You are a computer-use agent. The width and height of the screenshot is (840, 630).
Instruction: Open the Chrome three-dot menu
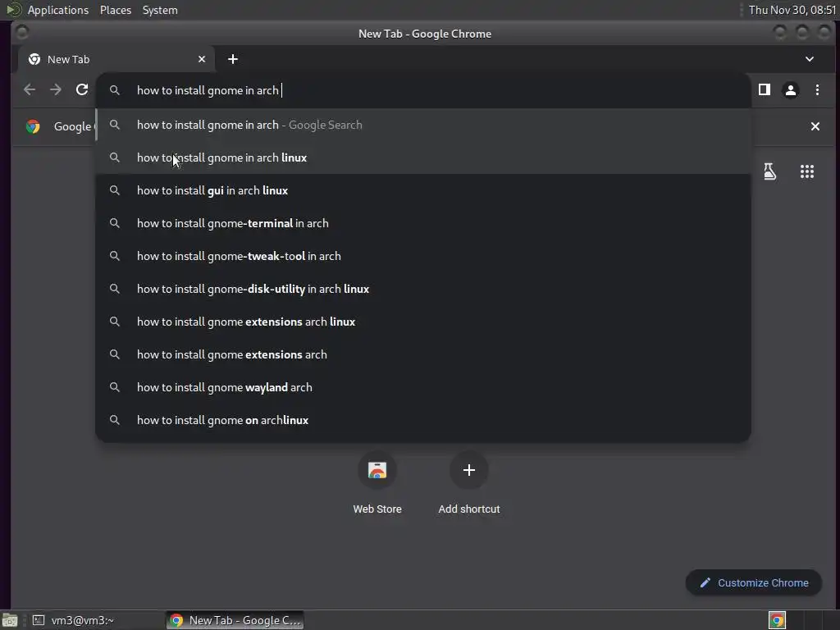(817, 90)
